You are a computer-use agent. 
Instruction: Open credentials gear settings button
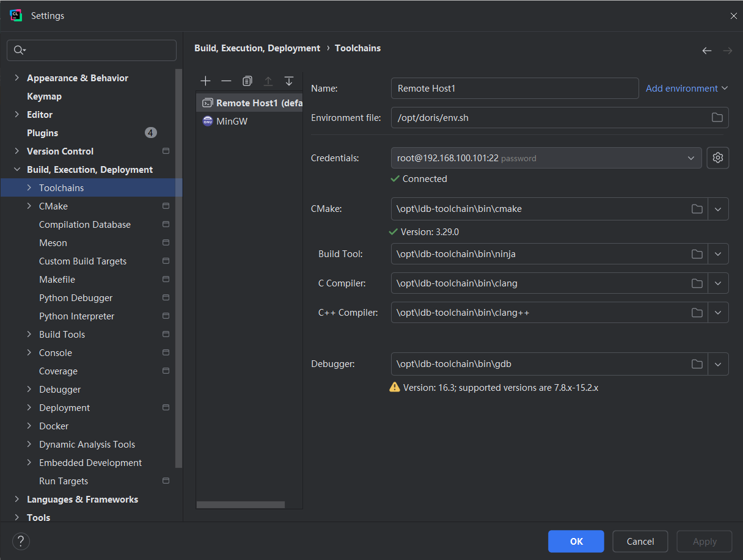(718, 158)
